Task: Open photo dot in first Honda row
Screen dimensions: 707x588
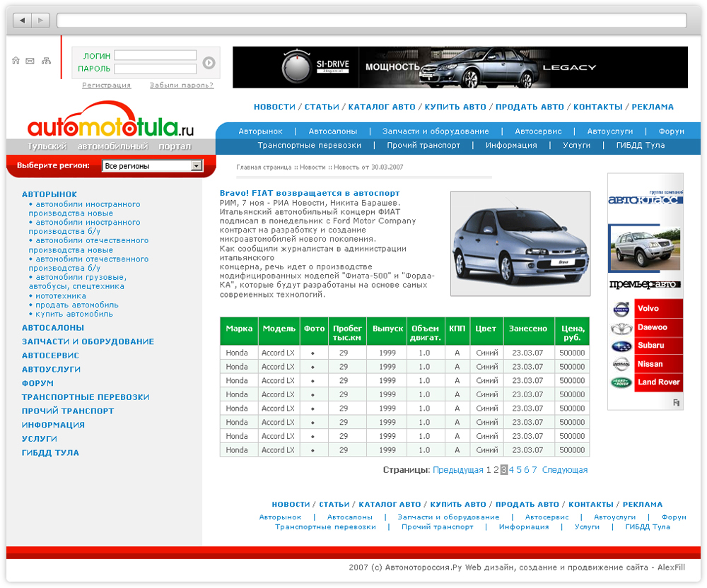Action: pos(313,353)
